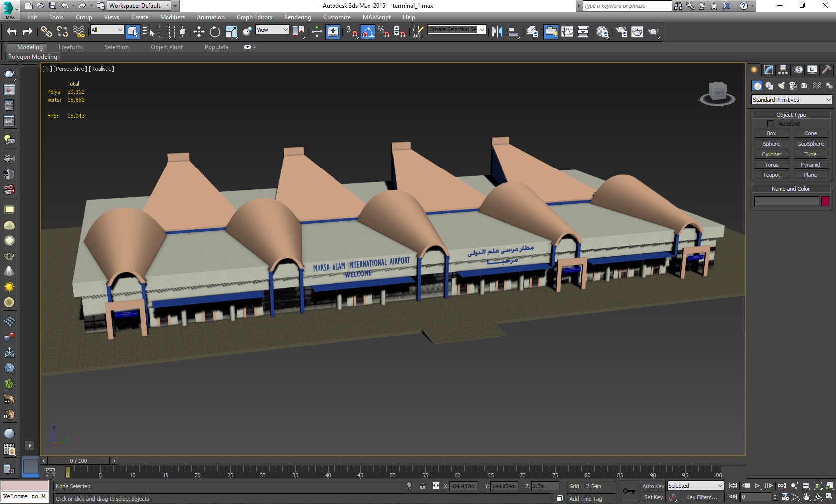
Task: Switch to Motion command panel tab
Action: pos(798,70)
